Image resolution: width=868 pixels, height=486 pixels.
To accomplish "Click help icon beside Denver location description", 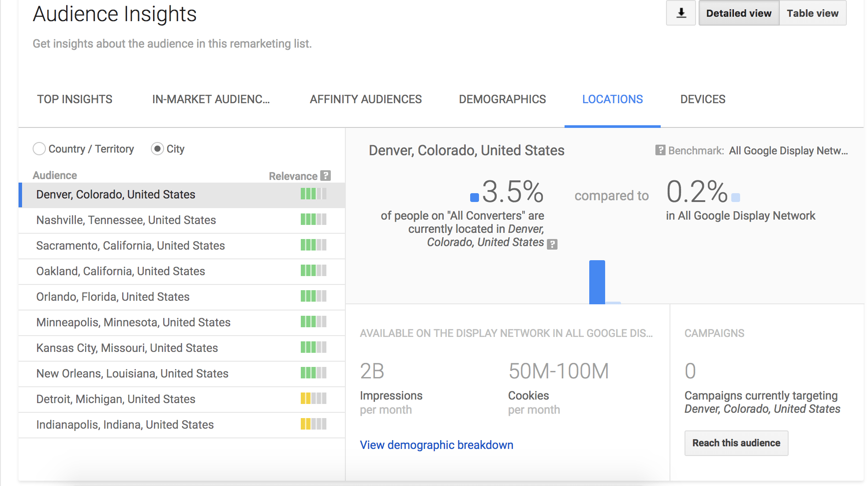I will [x=552, y=244].
